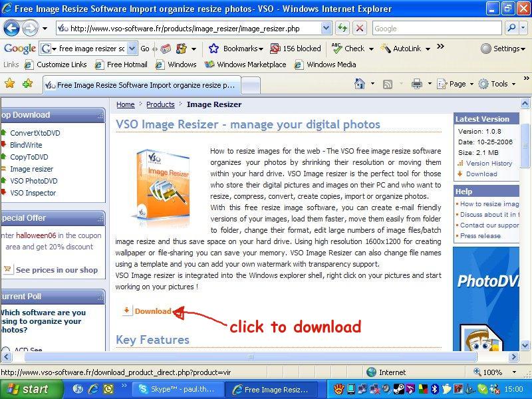Print the page with the printer icon

417,84
